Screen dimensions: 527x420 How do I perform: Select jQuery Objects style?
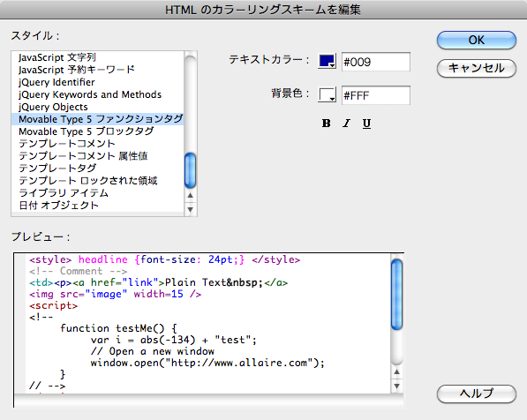[x=97, y=107]
